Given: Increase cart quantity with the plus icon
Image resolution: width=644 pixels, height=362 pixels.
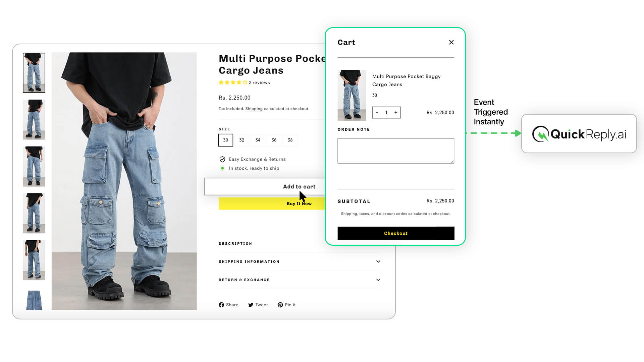Looking at the screenshot, I should (396, 113).
